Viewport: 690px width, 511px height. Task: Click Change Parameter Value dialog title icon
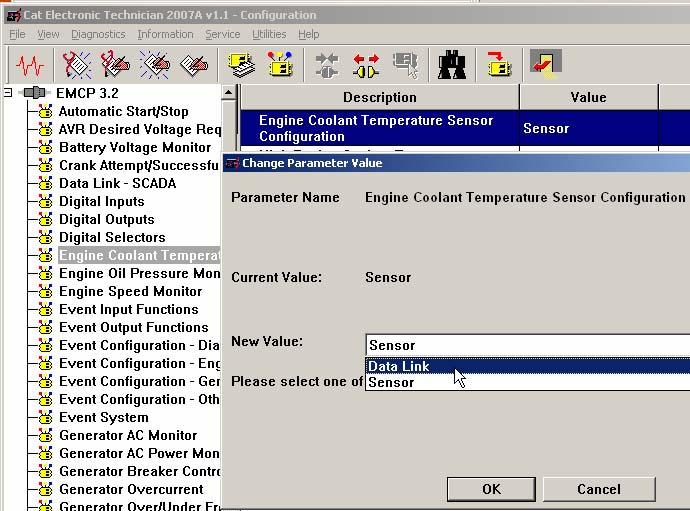coord(232,163)
